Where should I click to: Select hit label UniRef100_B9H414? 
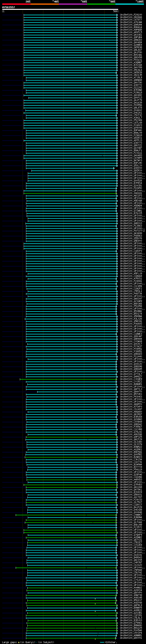(x=131, y=27)
